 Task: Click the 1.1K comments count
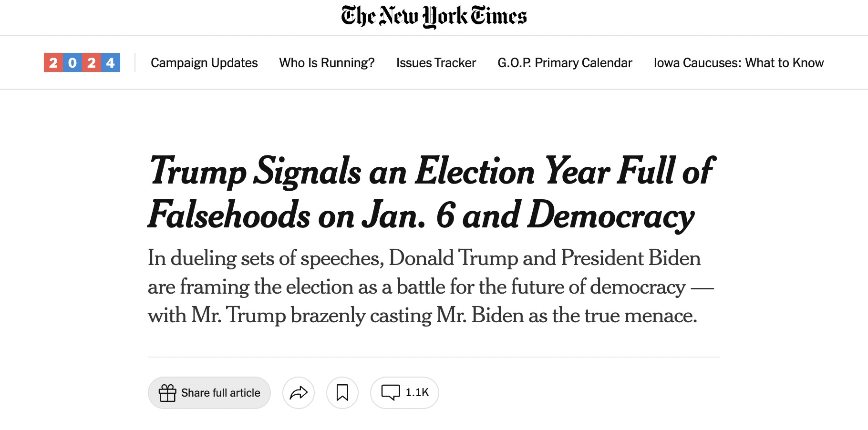tap(417, 392)
